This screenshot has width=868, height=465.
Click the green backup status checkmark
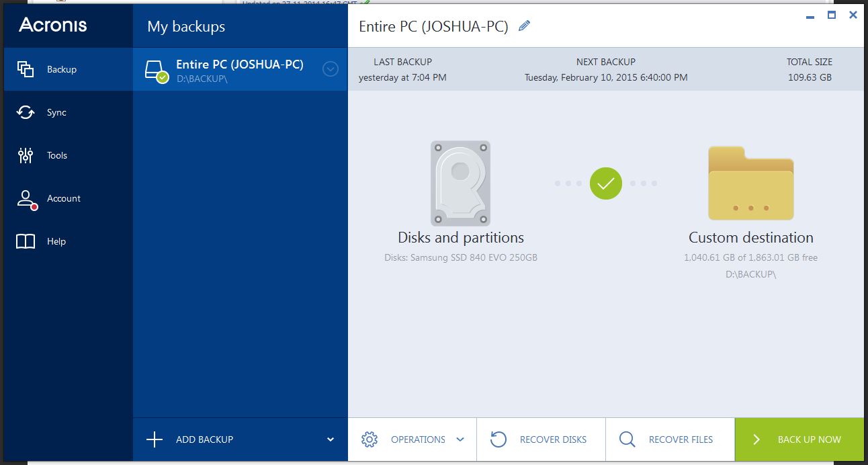click(x=606, y=183)
